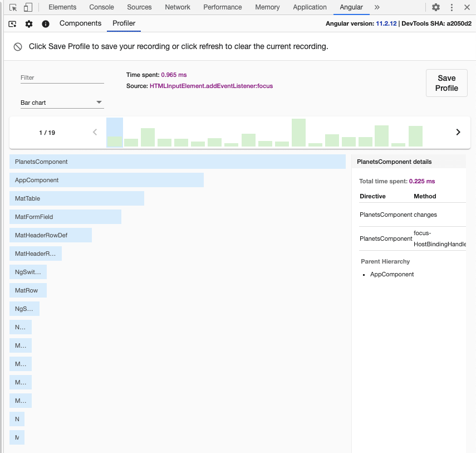Image resolution: width=476 pixels, height=453 pixels.
Task: Open the Application tab
Action: [x=310, y=7]
